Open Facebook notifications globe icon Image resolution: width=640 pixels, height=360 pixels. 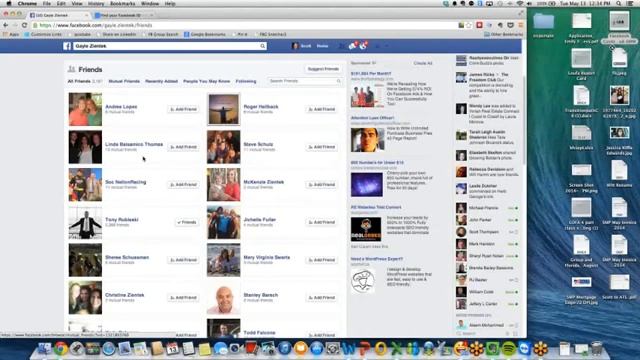(363, 46)
